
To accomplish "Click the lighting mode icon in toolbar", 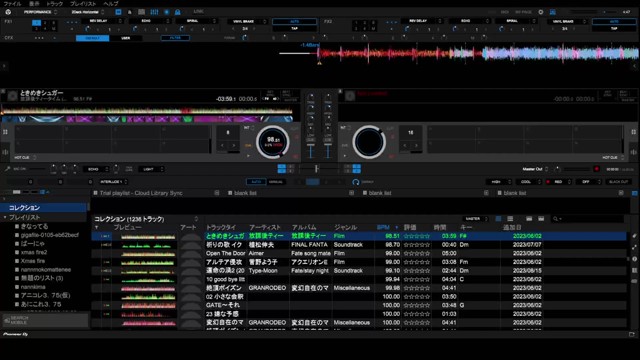I will 178,12.
